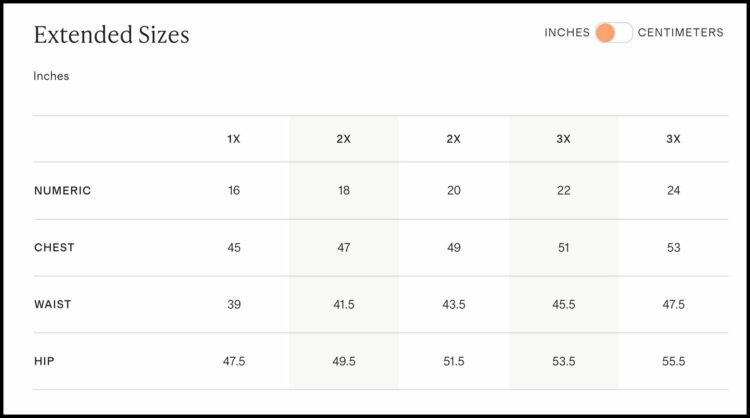The height and width of the screenshot is (418, 750).
Task: Toggle the inches/centimeters unit switch
Action: (613, 33)
